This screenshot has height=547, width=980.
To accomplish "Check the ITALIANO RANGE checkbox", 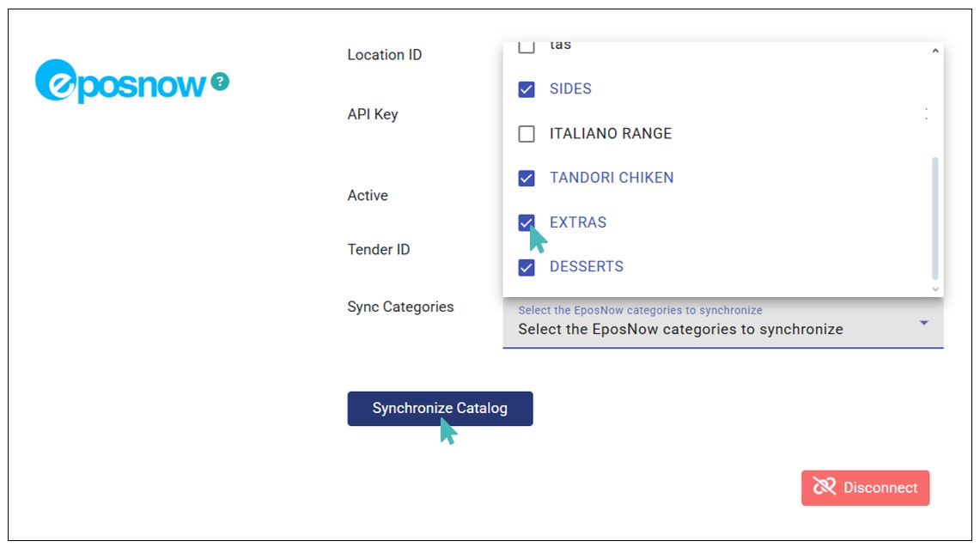I will click(527, 134).
